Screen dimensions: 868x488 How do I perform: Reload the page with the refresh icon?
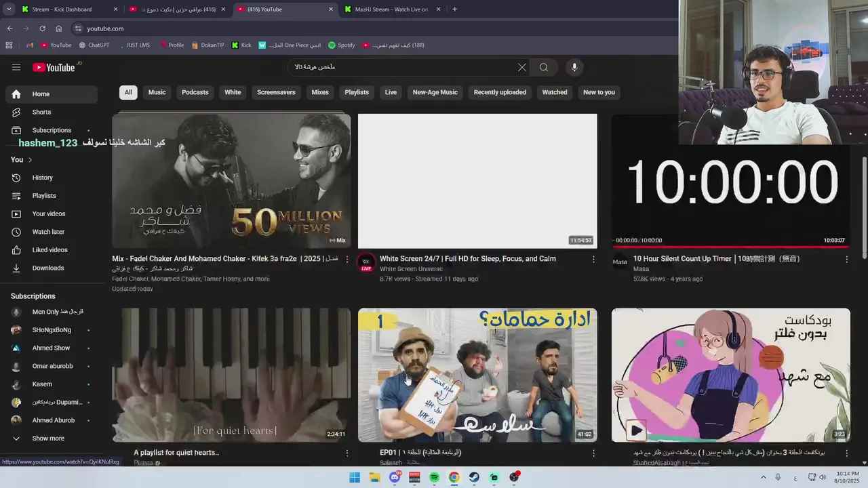[42, 28]
